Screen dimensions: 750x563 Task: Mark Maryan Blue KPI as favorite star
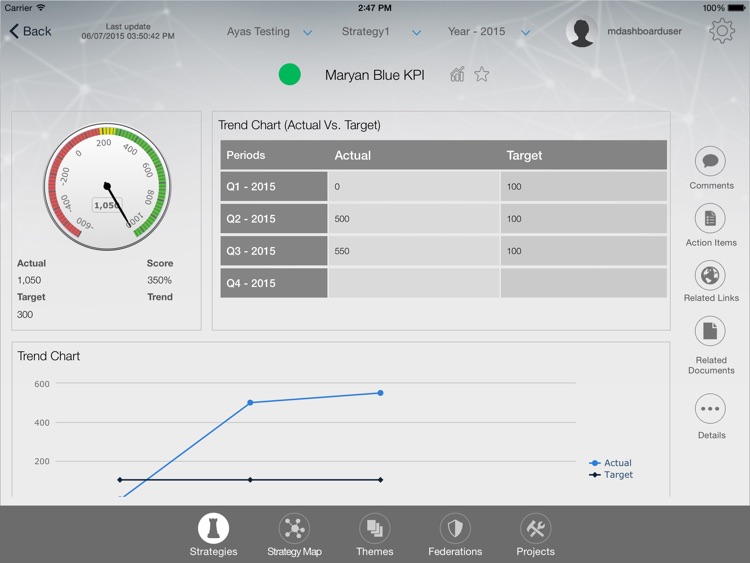[482, 75]
